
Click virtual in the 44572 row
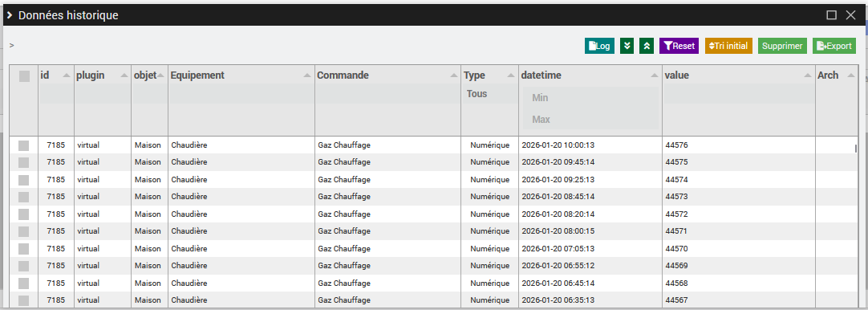click(88, 214)
